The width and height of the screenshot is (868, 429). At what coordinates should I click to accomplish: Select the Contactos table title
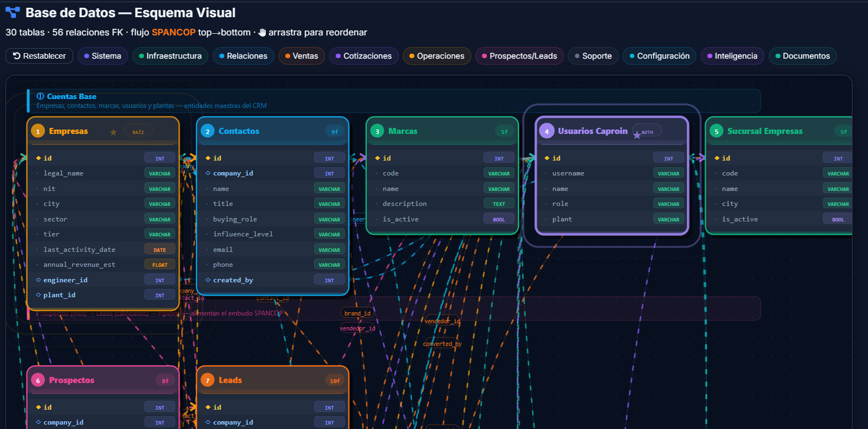239,131
